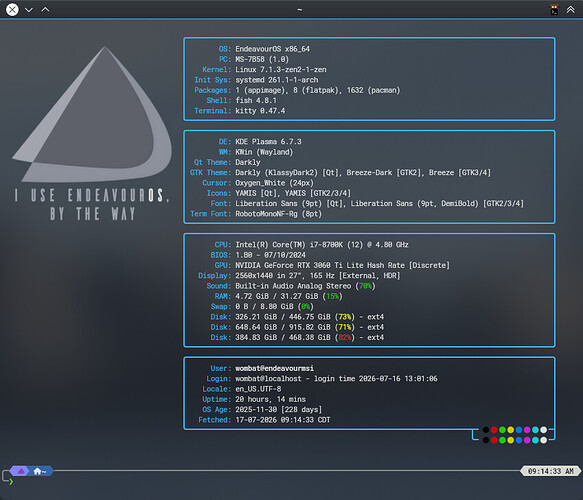Click the down chevron minimize button
The width and height of the screenshot is (583, 500).
click(29, 10)
